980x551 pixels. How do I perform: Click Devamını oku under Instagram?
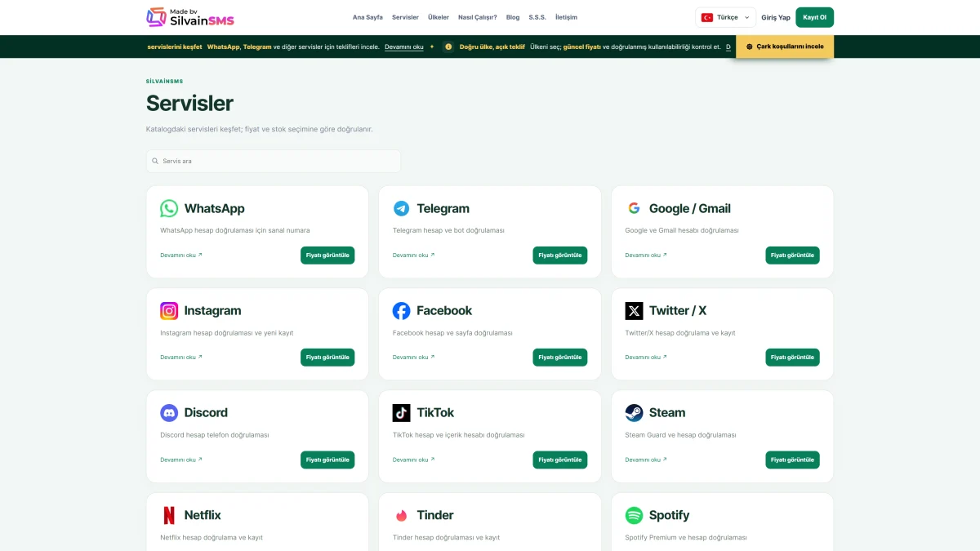pyautogui.click(x=181, y=357)
